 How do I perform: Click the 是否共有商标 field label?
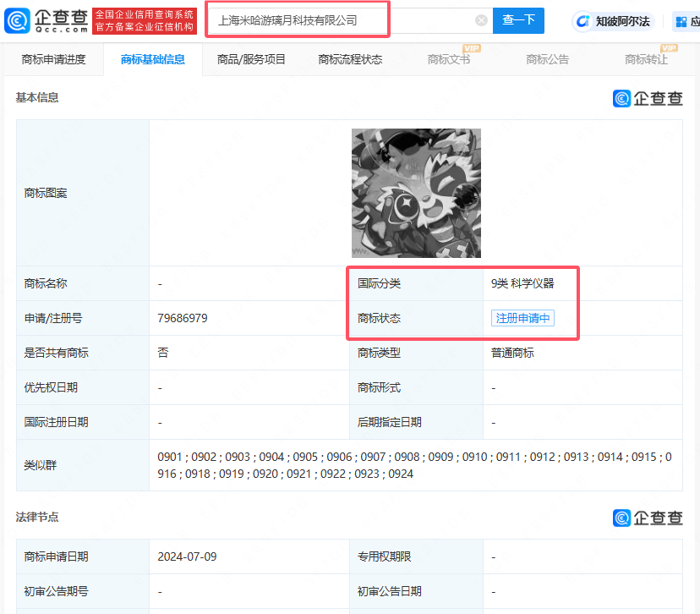[x=57, y=353]
